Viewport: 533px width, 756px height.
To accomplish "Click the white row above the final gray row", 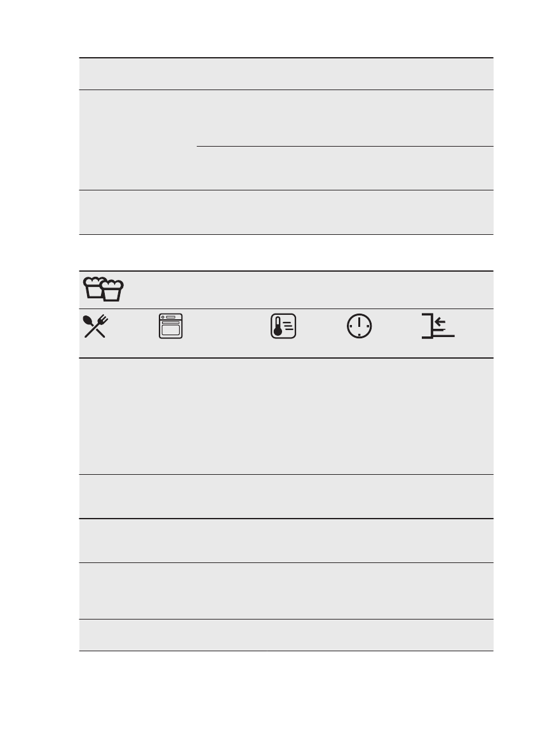I will click(x=286, y=591).
